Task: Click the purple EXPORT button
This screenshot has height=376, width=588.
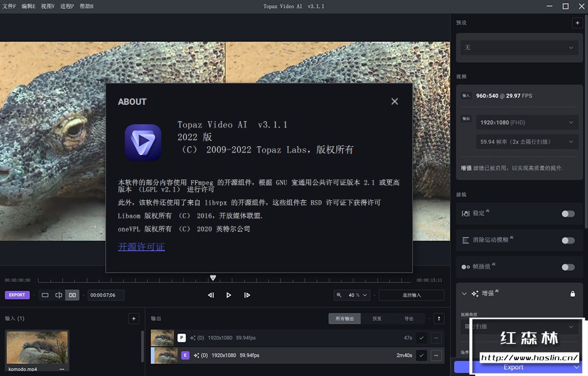Action: point(17,295)
